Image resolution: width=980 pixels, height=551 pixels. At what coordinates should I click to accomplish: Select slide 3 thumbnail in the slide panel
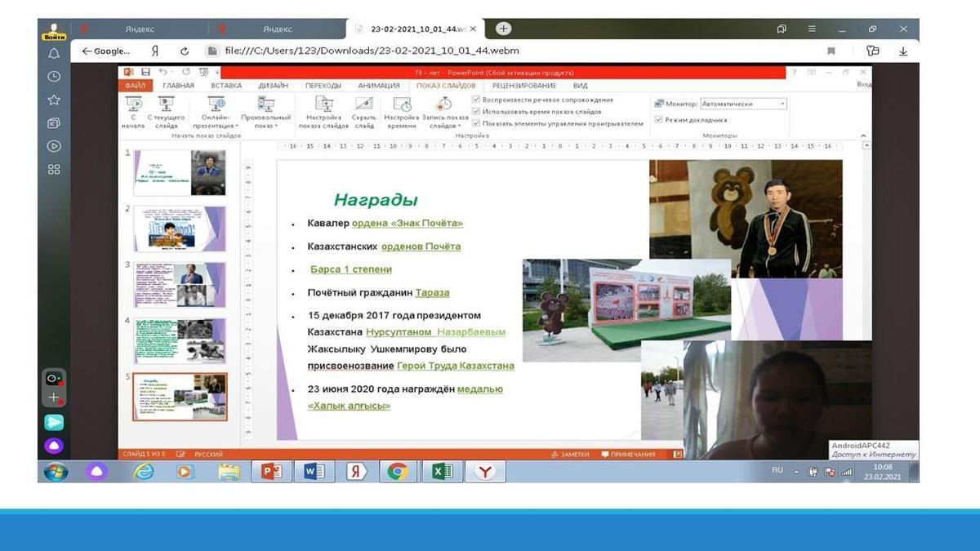point(180,284)
